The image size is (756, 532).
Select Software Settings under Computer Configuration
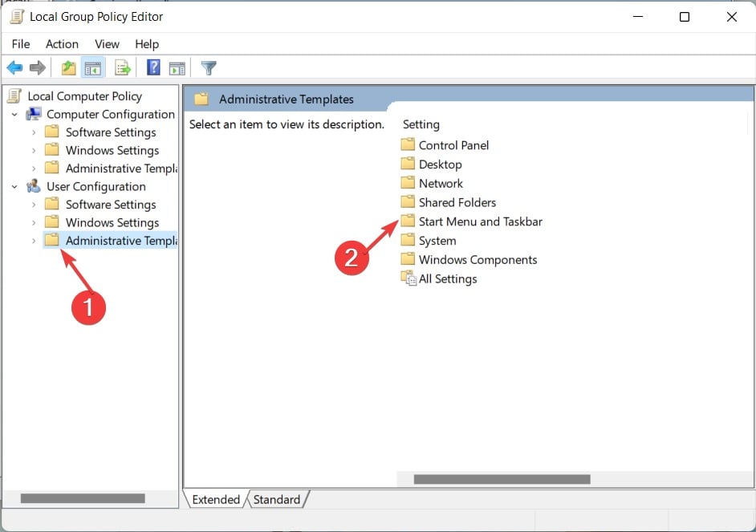click(111, 132)
